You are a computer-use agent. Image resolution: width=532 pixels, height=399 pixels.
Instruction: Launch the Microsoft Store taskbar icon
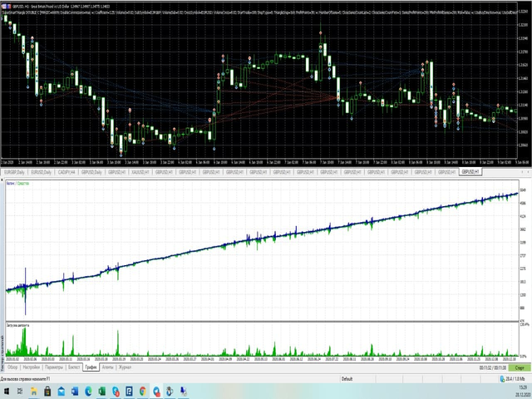[47, 392]
